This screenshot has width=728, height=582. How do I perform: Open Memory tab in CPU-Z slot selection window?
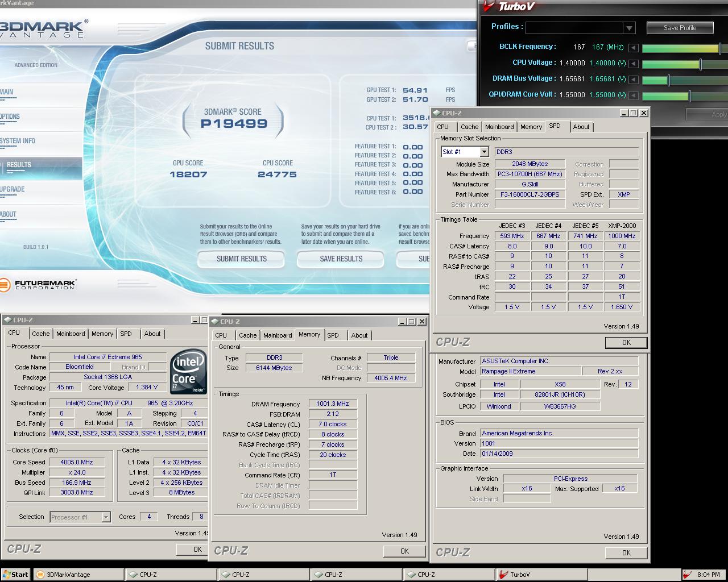[531, 127]
